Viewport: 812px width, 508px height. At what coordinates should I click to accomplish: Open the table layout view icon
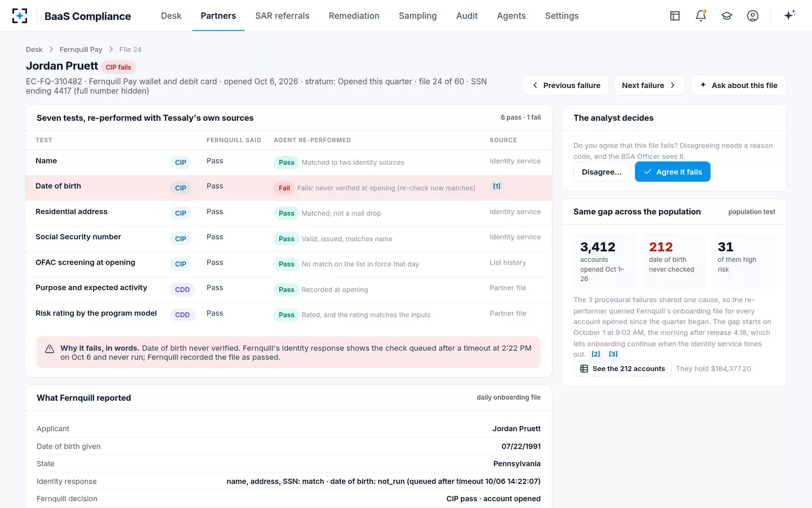click(x=675, y=16)
